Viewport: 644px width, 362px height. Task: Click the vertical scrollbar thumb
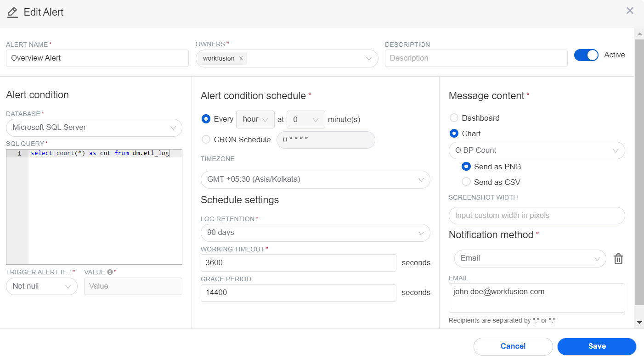click(639, 172)
